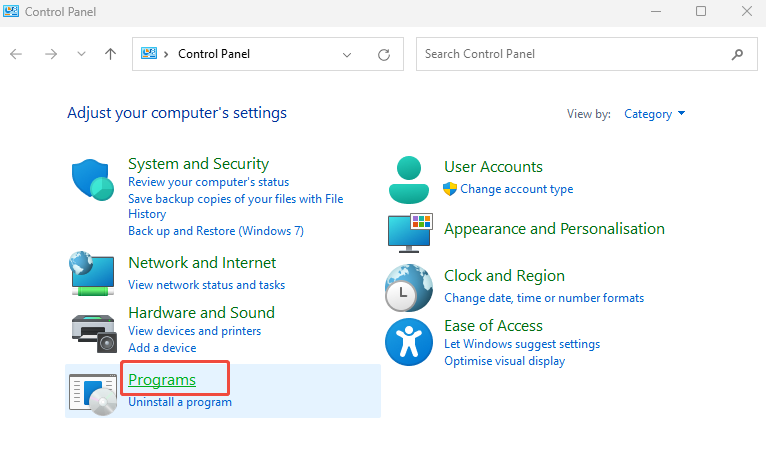
Task: Select the Programs category icon
Action: 93,391
